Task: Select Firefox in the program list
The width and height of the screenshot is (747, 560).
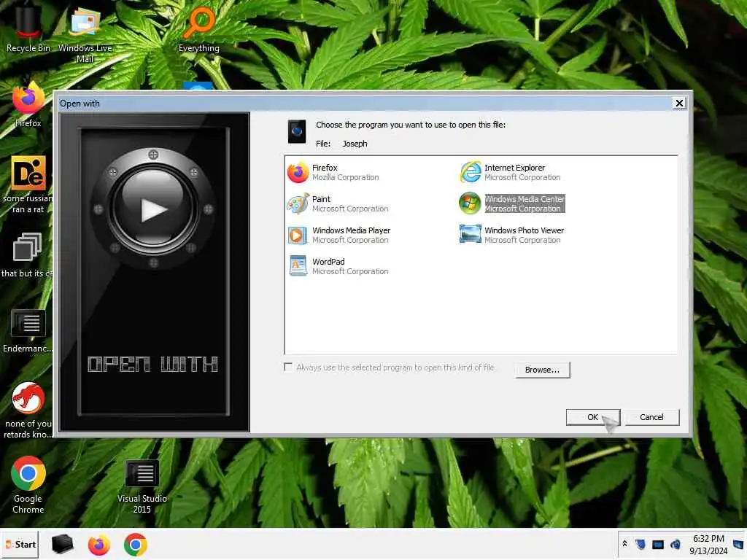Action: pyautogui.click(x=333, y=172)
